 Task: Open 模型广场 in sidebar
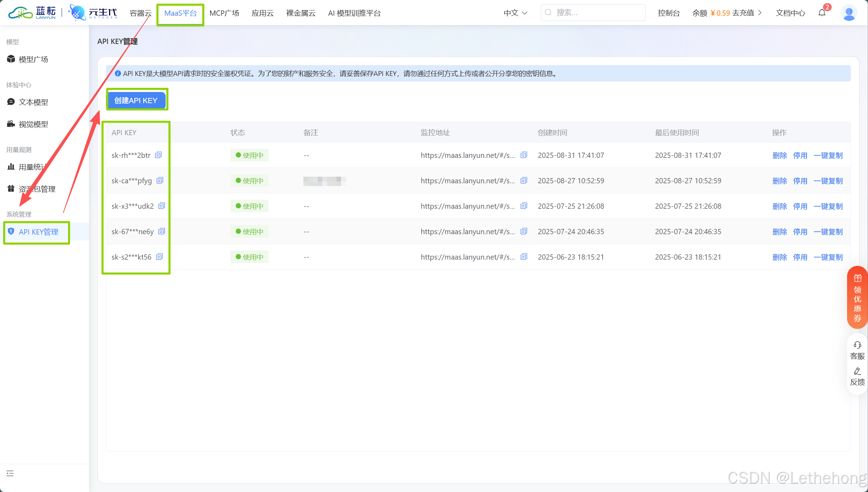click(x=33, y=59)
